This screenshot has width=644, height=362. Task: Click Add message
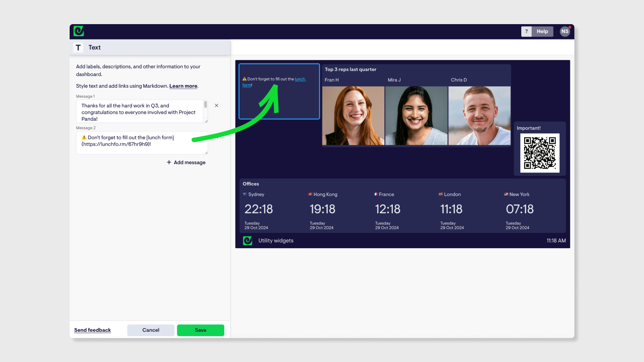tap(186, 162)
